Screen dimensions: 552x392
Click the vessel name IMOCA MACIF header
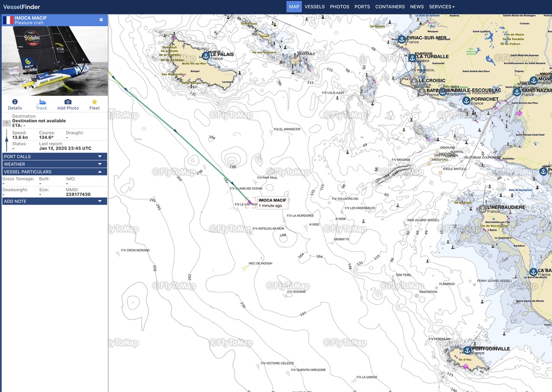[31, 18]
